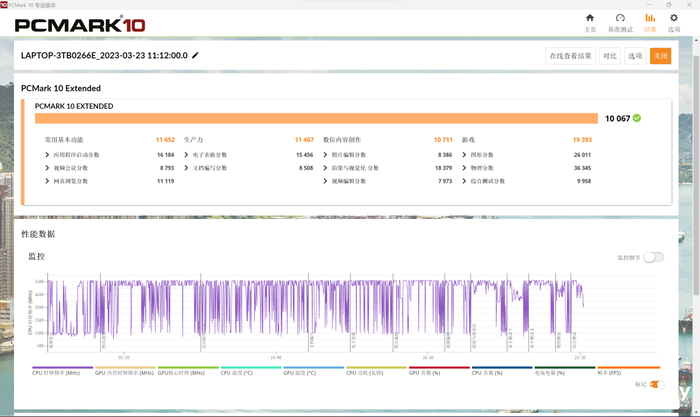
Task: Select CPU 温度 legend color bar
Action: (250, 367)
